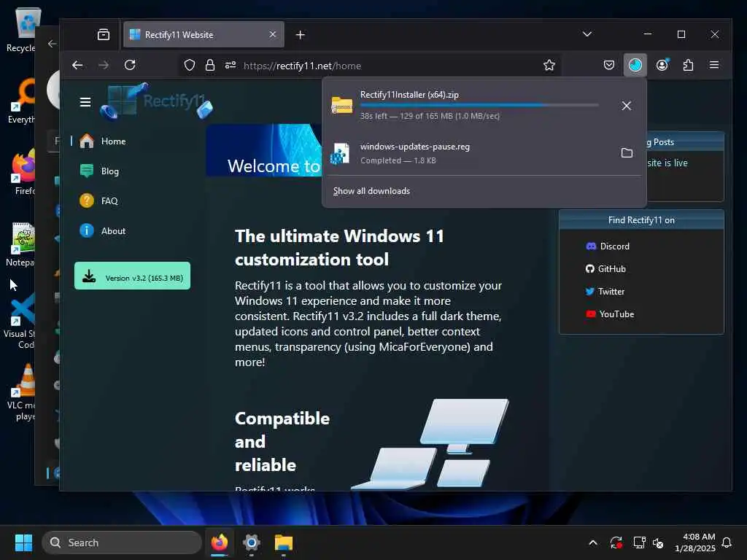Open the clock showing 4:08 AM
The width and height of the screenshot is (747, 560).
[694, 542]
